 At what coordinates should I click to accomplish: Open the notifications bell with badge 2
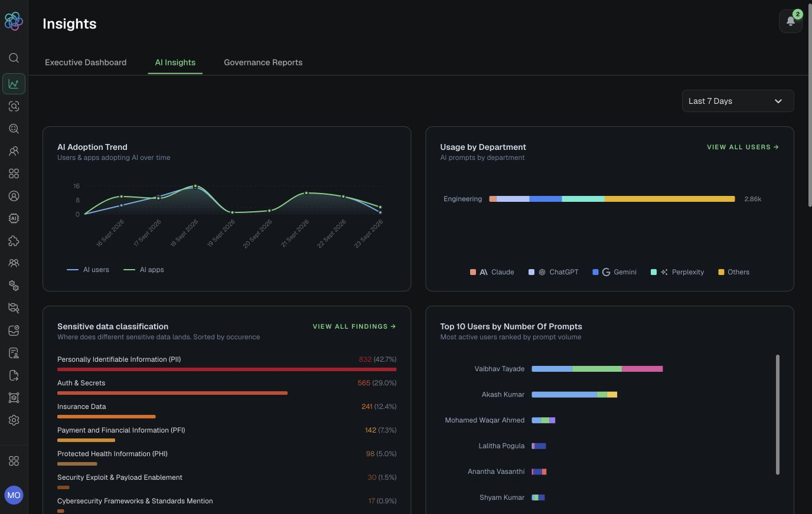point(790,21)
